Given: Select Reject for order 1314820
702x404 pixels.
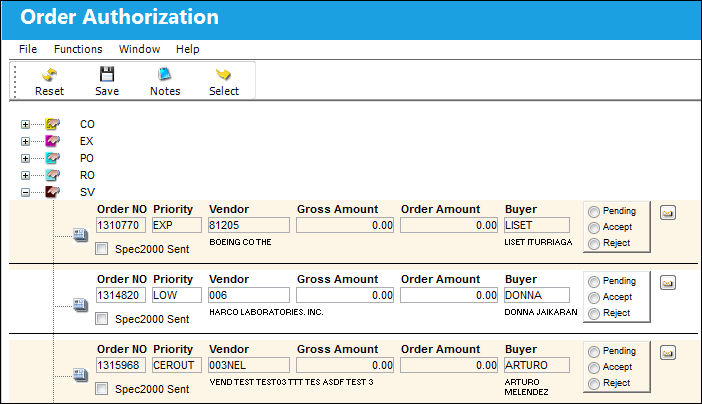Looking at the screenshot, I should click(x=594, y=314).
